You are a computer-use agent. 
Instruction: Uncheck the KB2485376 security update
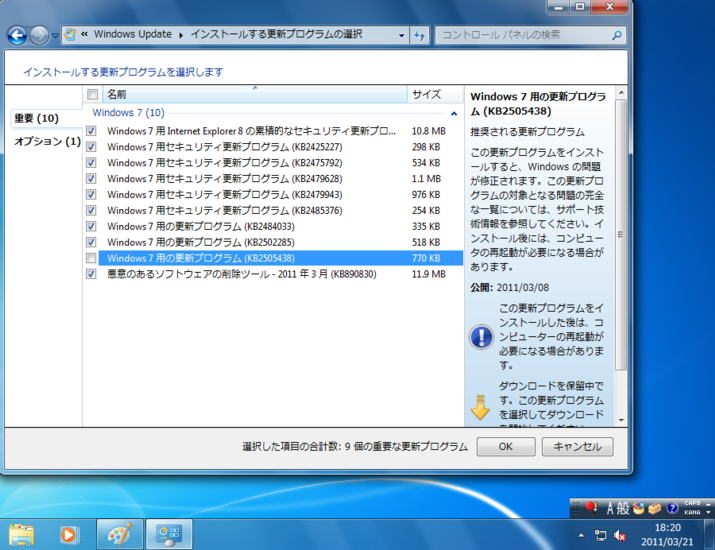[x=91, y=211]
